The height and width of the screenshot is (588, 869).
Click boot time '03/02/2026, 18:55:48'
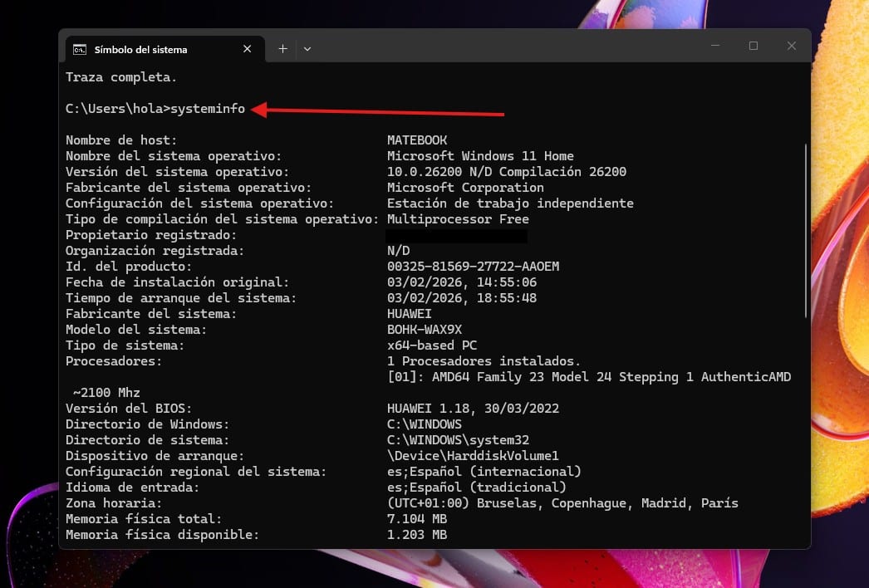tap(462, 298)
